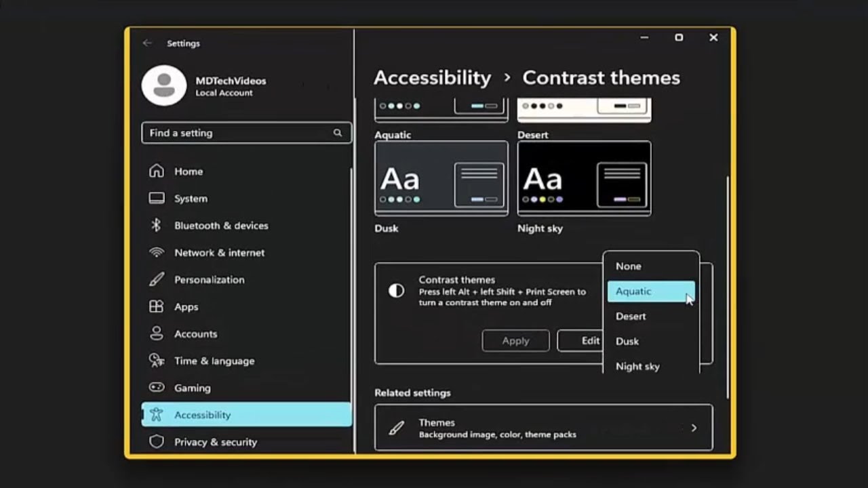The height and width of the screenshot is (488, 868).
Task: Click the Aquatic theme preview thumbnail
Action: (x=441, y=110)
